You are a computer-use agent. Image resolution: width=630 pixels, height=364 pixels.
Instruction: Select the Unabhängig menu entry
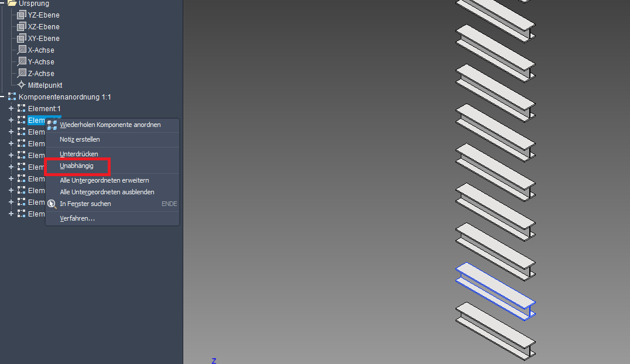[x=112, y=166]
